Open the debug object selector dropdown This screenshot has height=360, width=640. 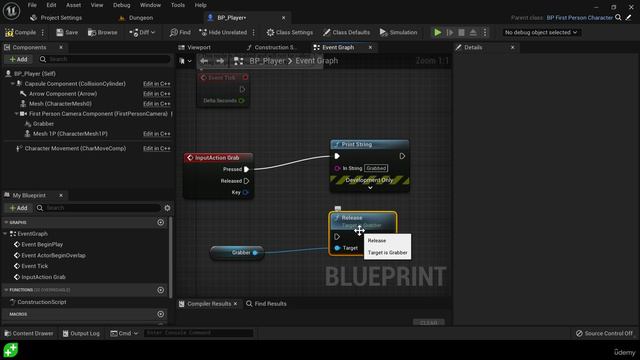click(541, 32)
